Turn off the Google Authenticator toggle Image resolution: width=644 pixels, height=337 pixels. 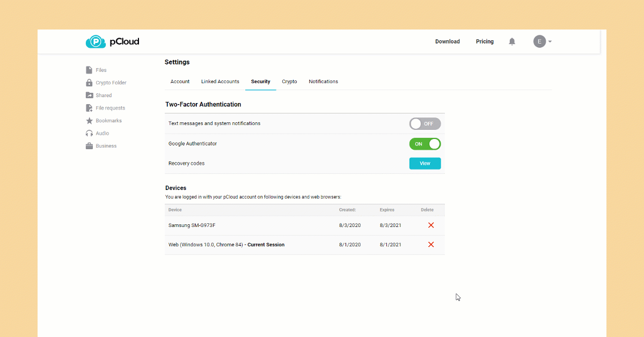tap(425, 144)
